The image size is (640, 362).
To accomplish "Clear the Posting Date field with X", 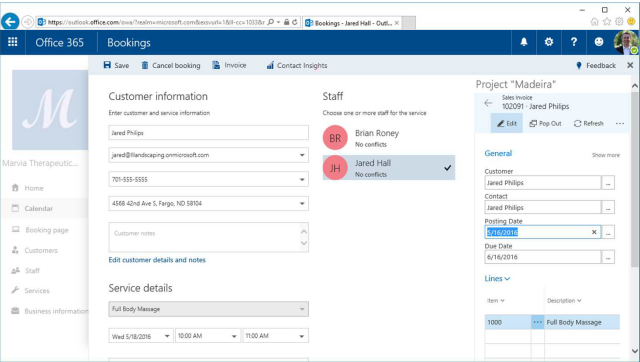I will click(x=594, y=232).
